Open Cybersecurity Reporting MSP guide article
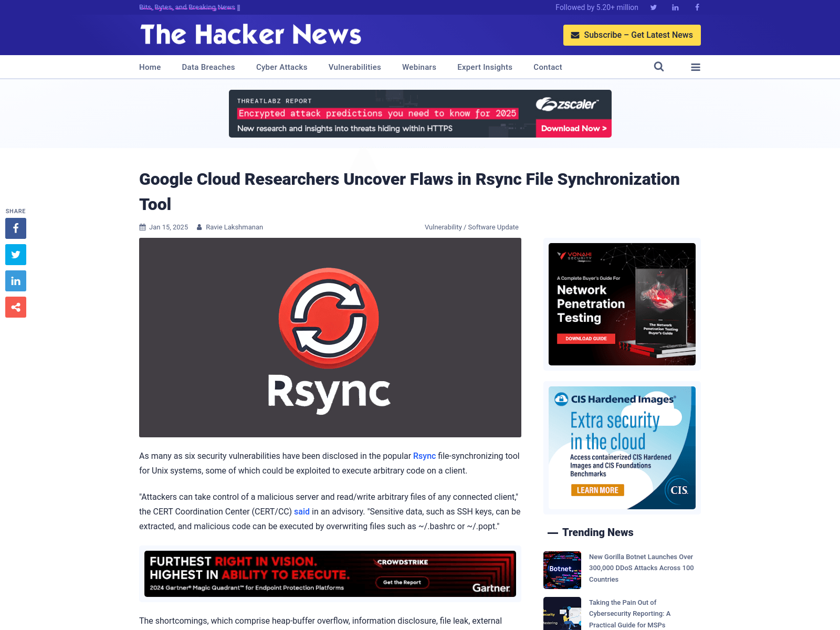This screenshot has width=840, height=630. (630, 614)
